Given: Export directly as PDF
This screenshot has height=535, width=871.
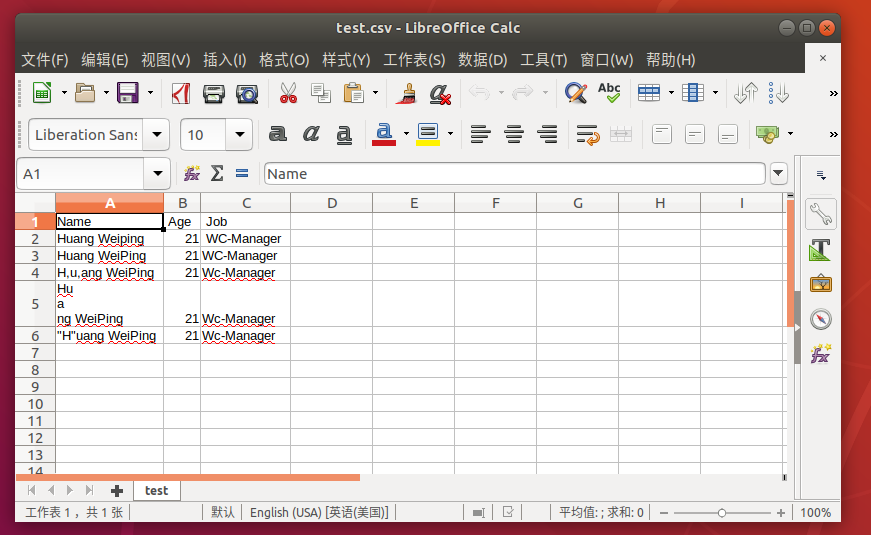Looking at the screenshot, I should [181, 94].
